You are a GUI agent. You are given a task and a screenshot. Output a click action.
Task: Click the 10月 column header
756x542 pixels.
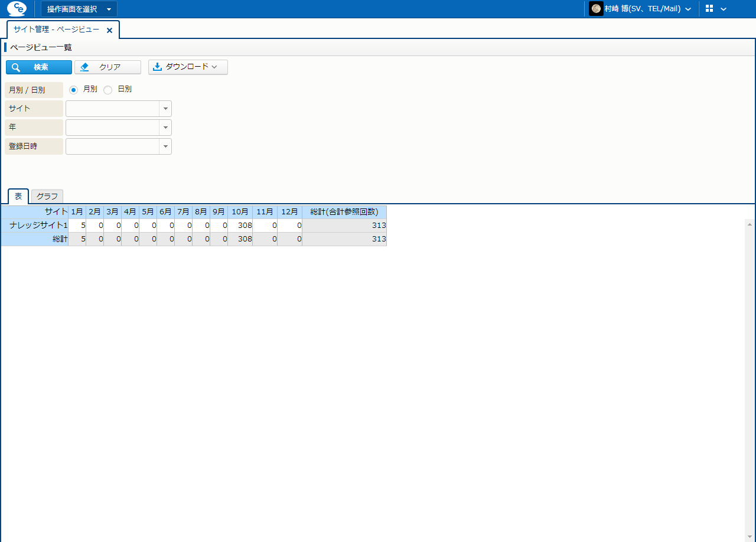pyautogui.click(x=240, y=212)
